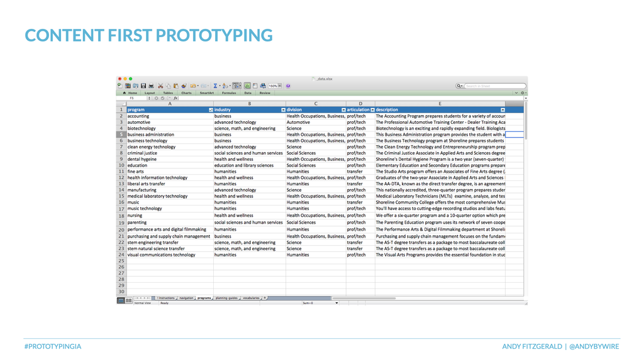This screenshot has width=644, height=362.
Task: Open the program column filter dropdown
Action: (x=211, y=110)
